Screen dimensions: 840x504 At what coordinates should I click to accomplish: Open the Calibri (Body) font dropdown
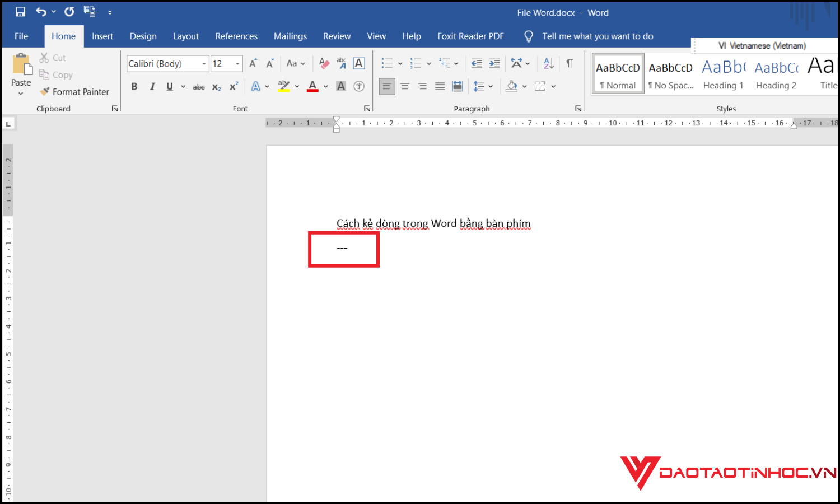click(204, 64)
